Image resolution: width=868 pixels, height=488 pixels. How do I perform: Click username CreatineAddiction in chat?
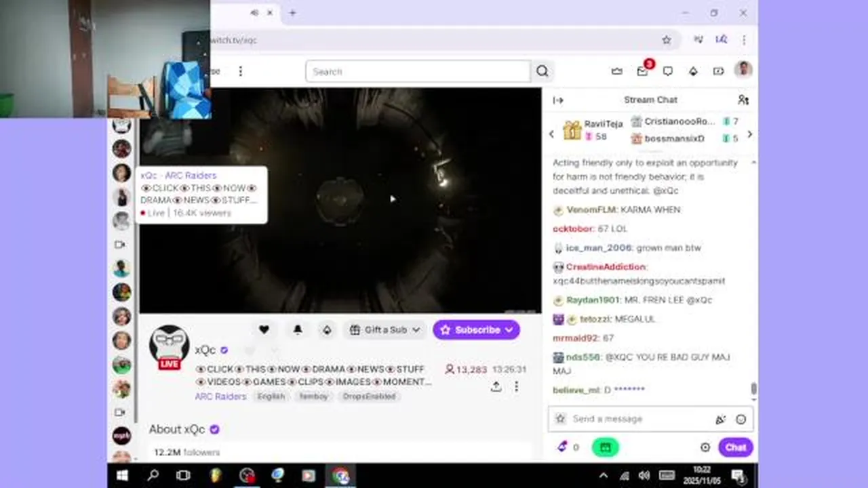coord(606,267)
